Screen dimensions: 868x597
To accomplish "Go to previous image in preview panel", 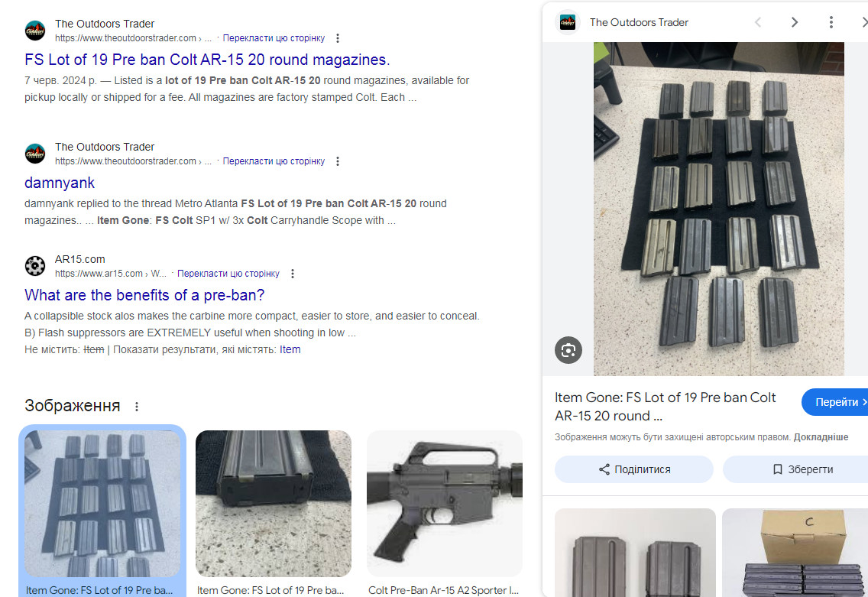I will click(x=758, y=22).
